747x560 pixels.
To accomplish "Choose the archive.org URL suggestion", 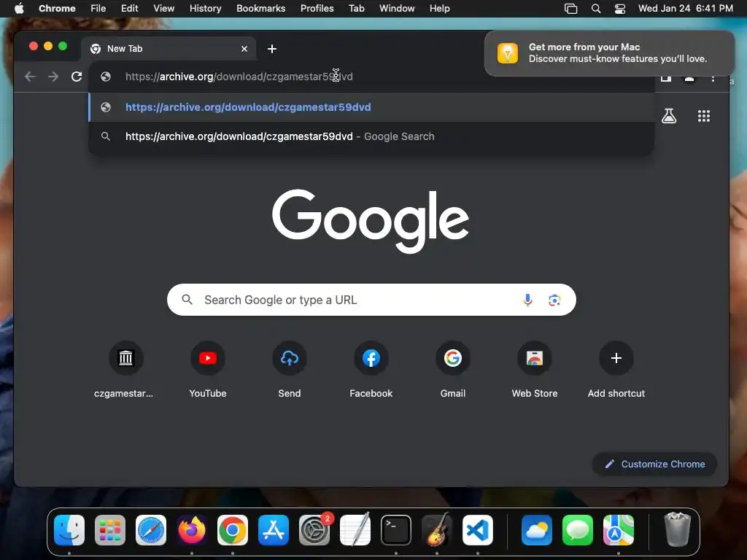I will tap(371, 107).
